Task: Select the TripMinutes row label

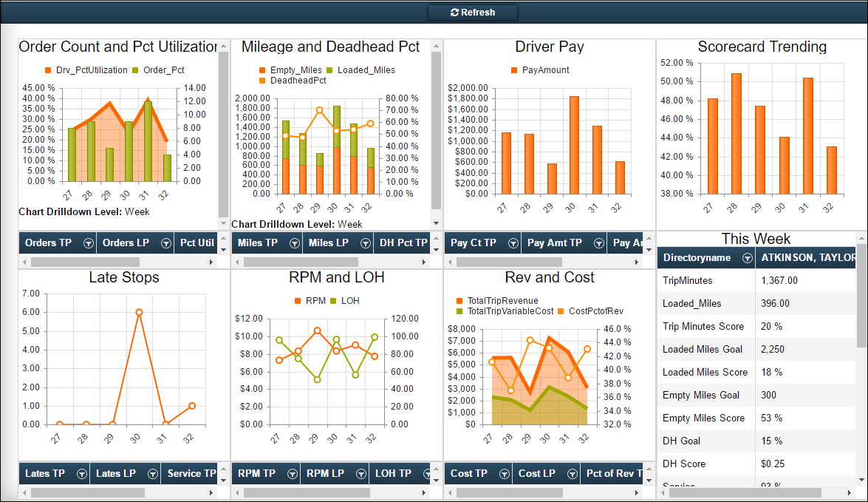Action: pos(688,280)
